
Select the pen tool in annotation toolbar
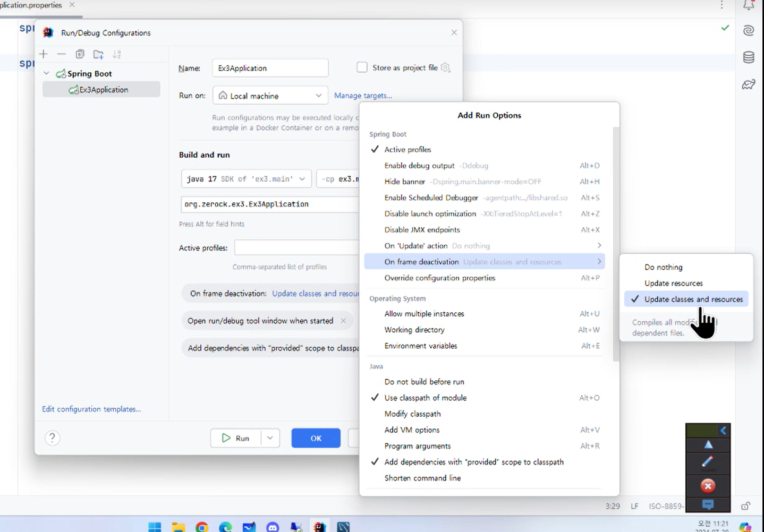coord(708,462)
